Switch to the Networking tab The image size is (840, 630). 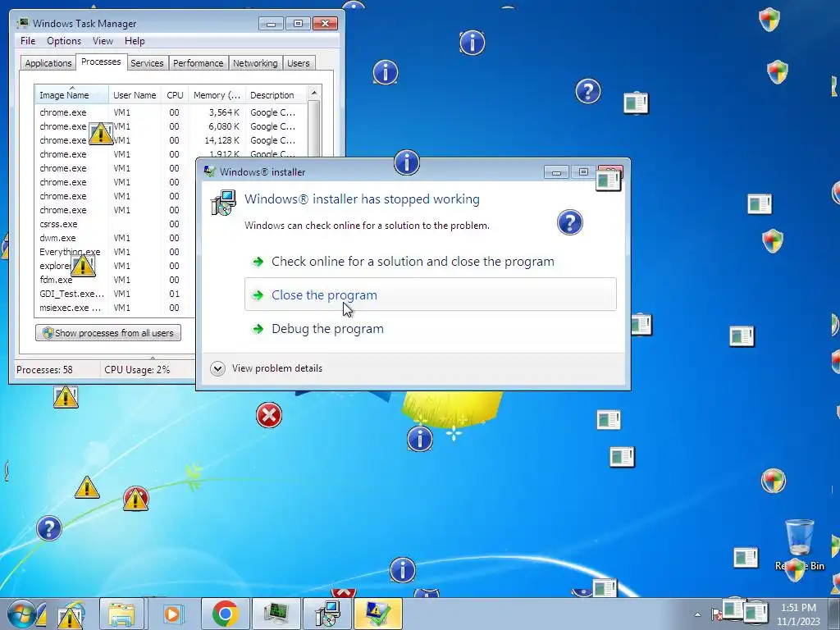coord(255,63)
